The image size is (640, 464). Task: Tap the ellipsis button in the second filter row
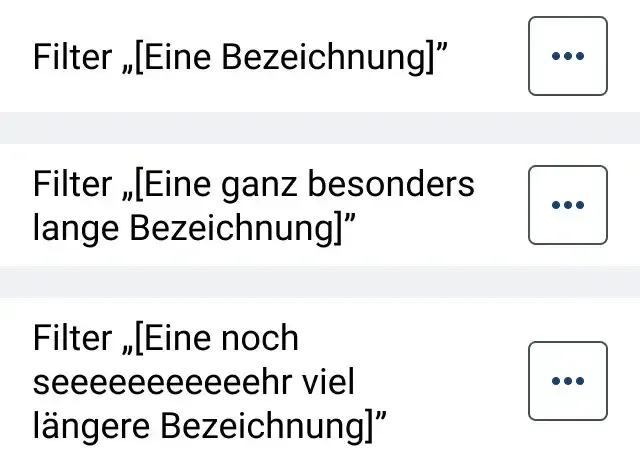(x=568, y=205)
